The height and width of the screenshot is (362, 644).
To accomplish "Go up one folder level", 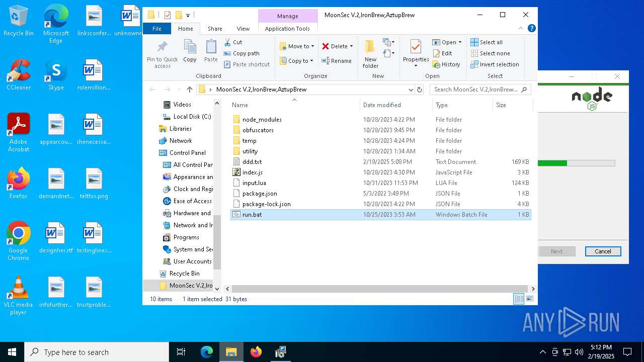I will point(189,89).
